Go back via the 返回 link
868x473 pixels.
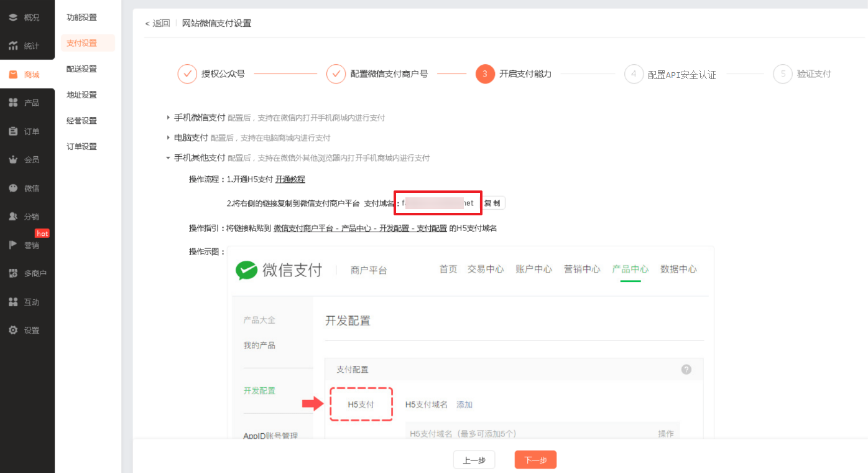click(157, 23)
